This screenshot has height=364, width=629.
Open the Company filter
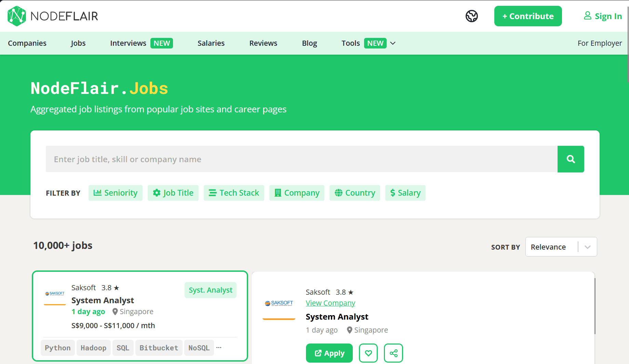(297, 193)
